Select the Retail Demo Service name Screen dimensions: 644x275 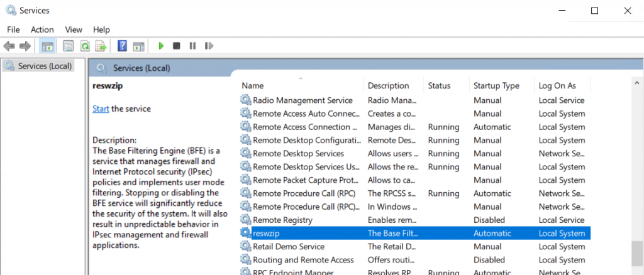tap(289, 246)
